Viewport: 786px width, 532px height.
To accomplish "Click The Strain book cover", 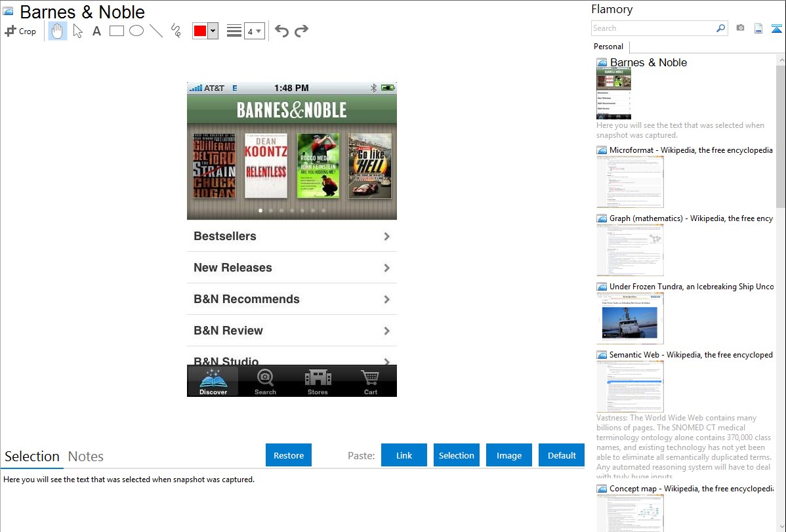I will click(214, 165).
